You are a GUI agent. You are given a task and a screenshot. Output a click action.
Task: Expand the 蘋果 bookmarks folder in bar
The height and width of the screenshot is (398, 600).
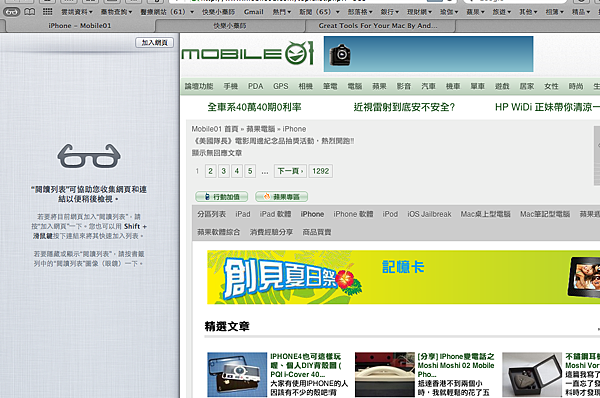click(x=476, y=12)
